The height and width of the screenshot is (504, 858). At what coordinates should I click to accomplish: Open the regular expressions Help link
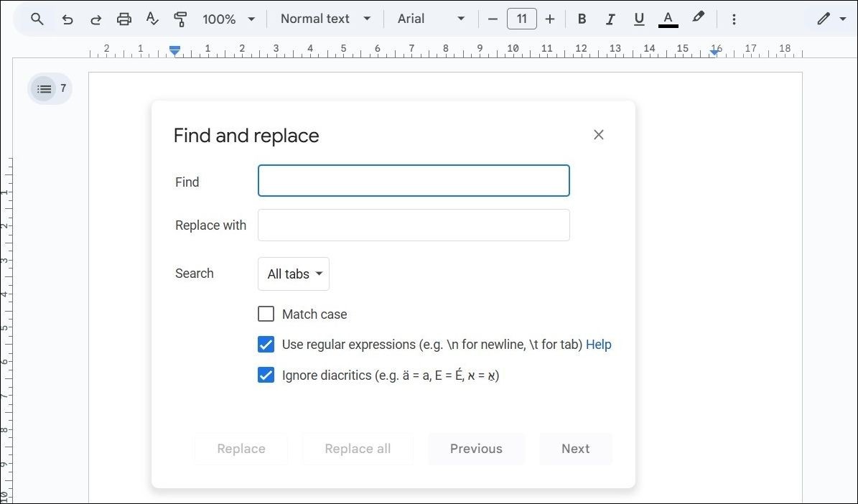[599, 344]
